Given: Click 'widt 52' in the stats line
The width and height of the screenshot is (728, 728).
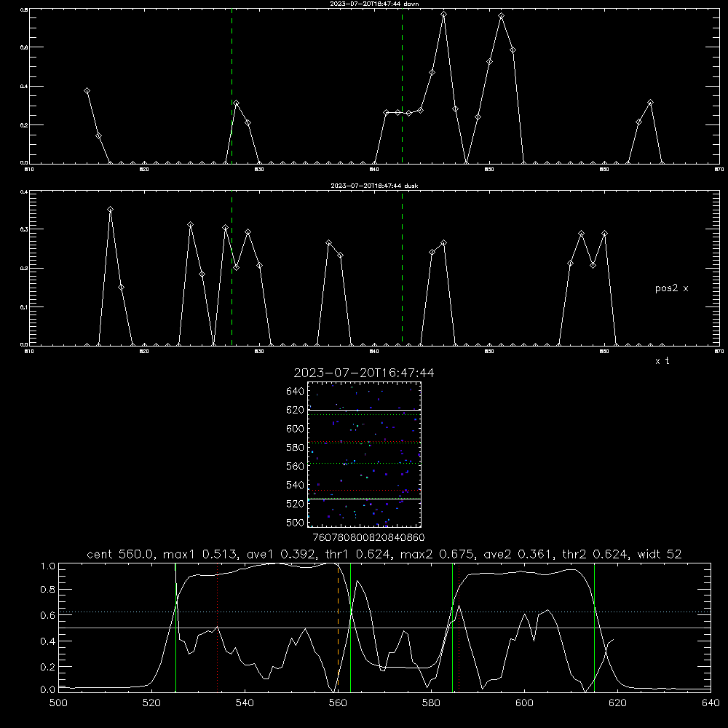Looking at the screenshot, I should coord(660,554).
